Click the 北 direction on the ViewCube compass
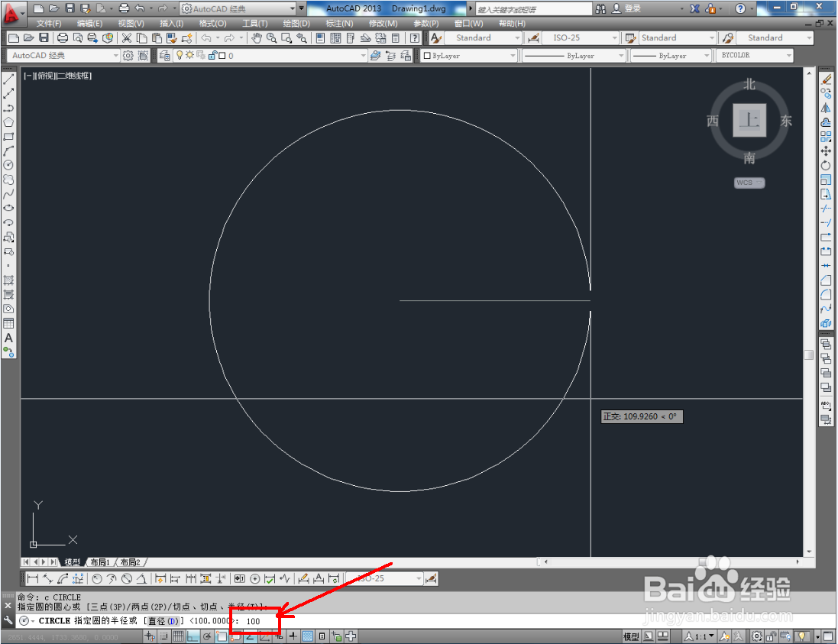 click(x=749, y=85)
